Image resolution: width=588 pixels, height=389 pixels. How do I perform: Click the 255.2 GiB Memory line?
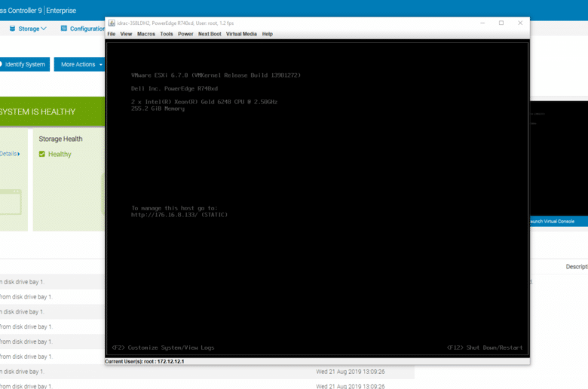point(158,109)
